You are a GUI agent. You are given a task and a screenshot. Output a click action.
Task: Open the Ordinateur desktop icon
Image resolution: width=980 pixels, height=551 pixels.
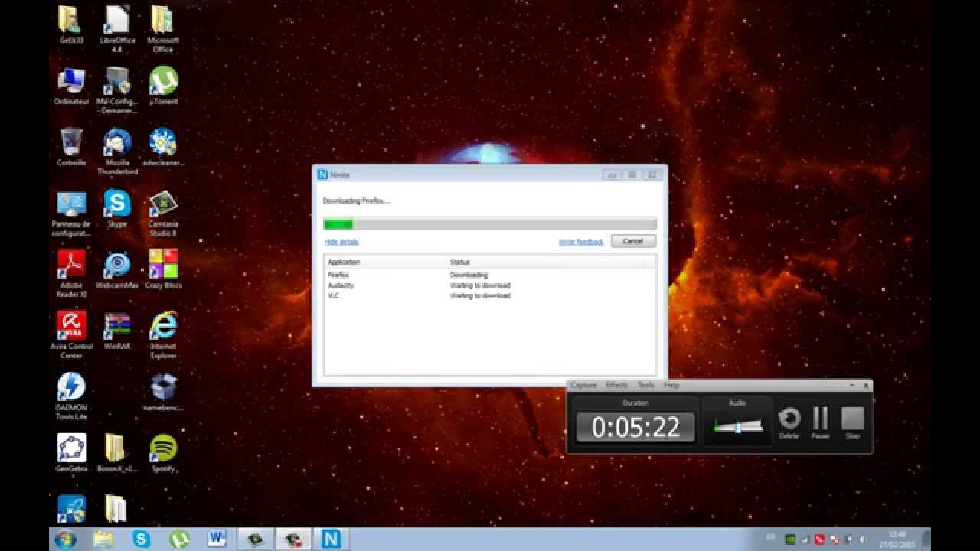[x=71, y=86]
